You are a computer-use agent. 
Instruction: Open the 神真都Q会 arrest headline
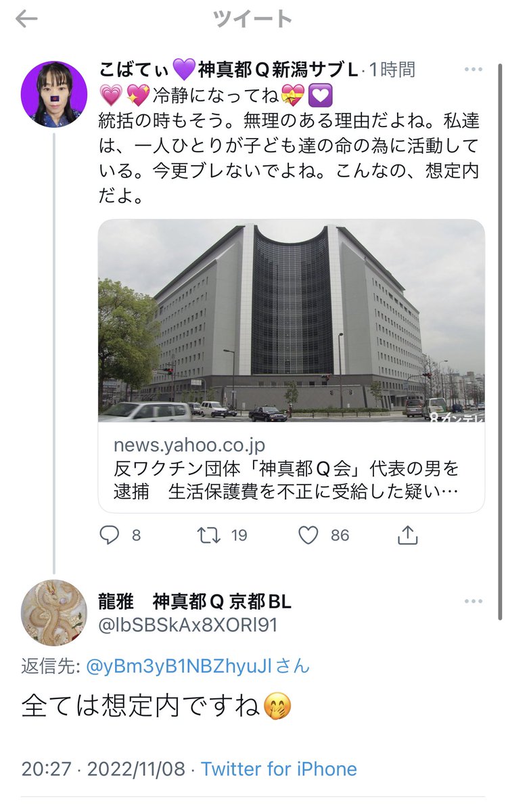coord(287,479)
